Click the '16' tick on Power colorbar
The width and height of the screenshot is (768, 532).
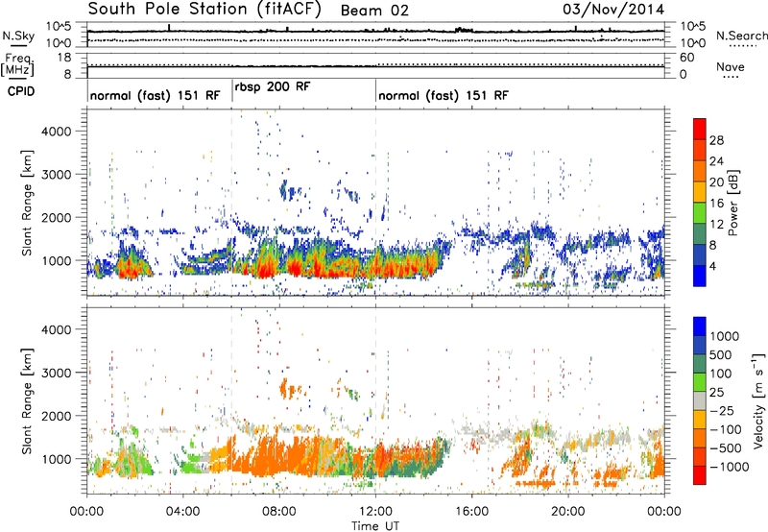716,204
